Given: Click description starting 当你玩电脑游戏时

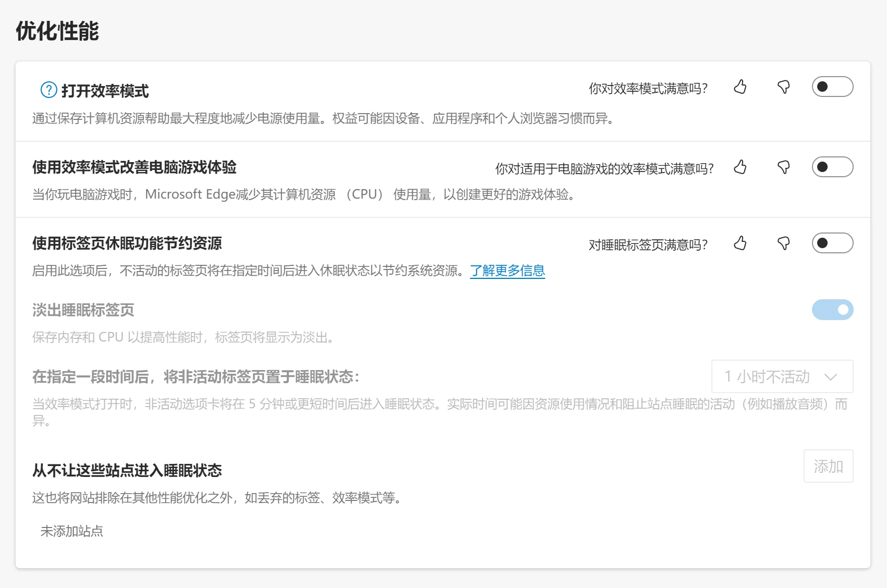Looking at the screenshot, I should pyautogui.click(x=304, y=194).
